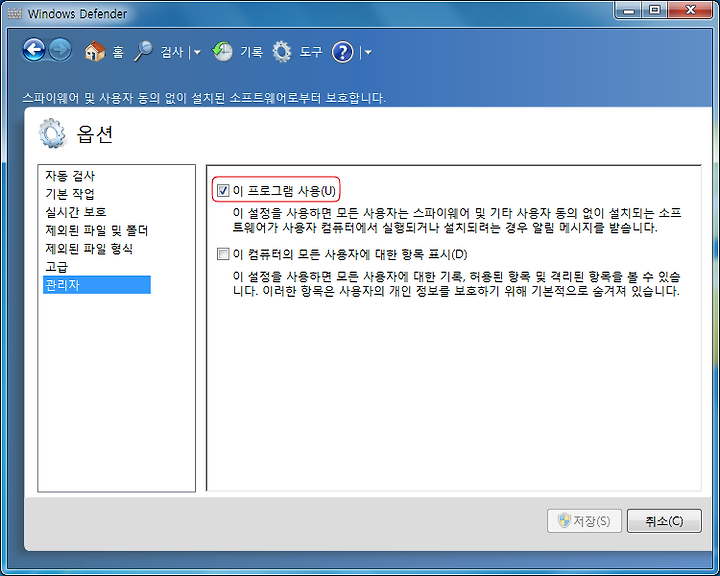Expand the 검사 scan options dropdown arrow
Image resolution: width=720 pixels, height=576 pixels.
[x=197, y=52]
